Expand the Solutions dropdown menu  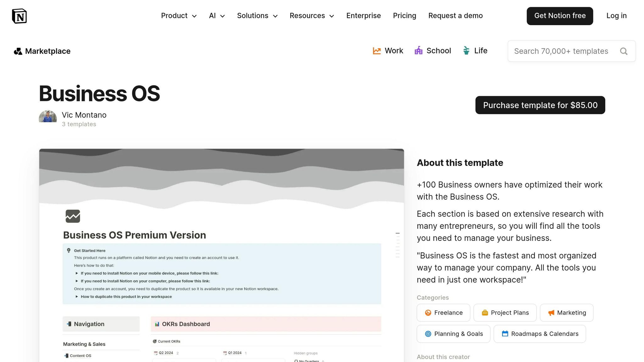257,16
